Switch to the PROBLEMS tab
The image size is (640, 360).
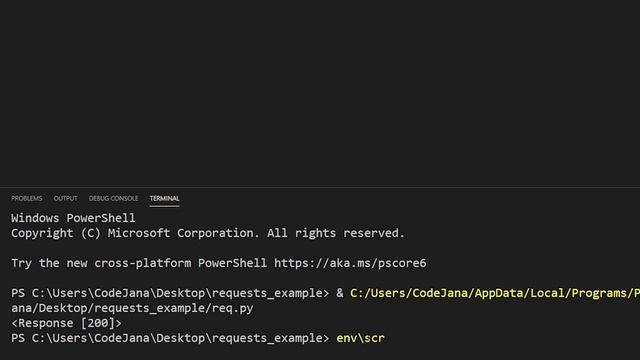[x=27, y=198]
